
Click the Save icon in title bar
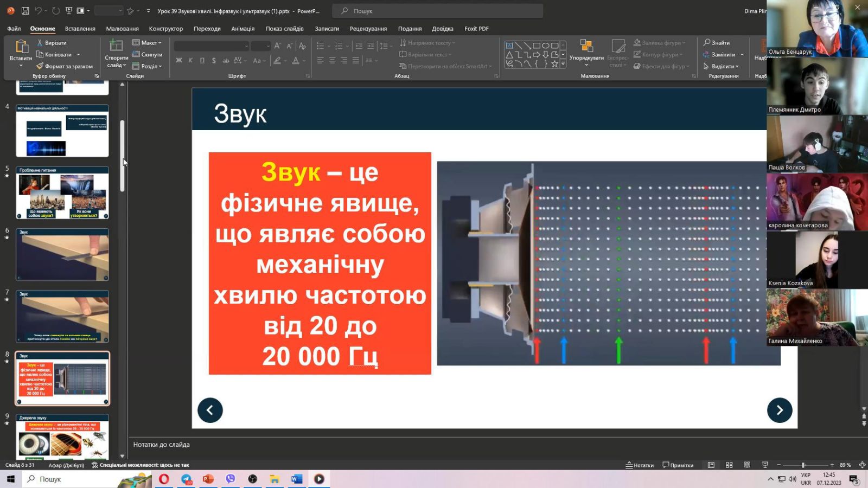coord(25,11)
